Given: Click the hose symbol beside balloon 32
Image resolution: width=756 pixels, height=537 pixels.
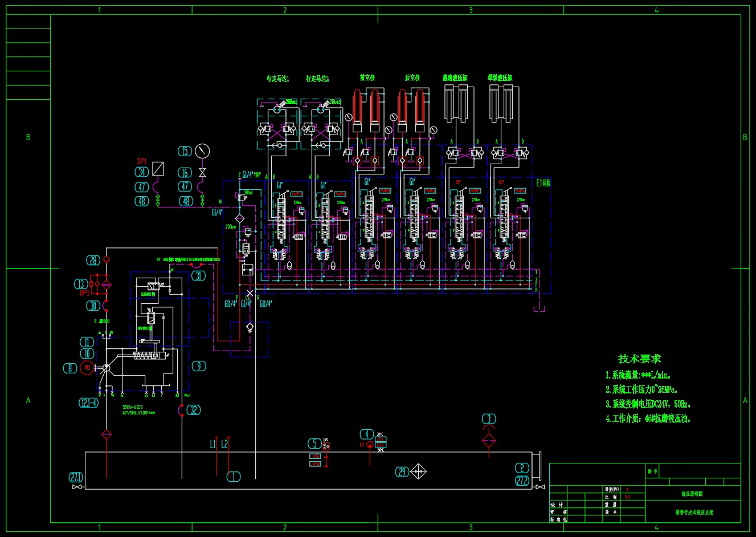Looking at the screenshot, I should (x=181, y=410).
